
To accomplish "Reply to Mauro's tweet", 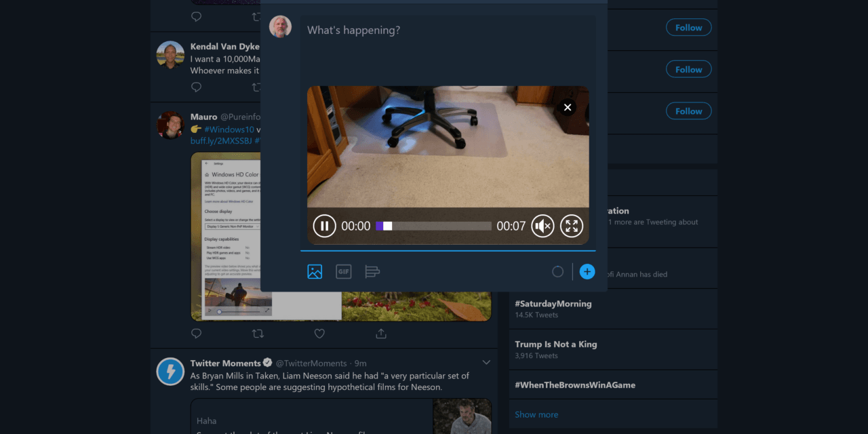I will (197, 334).
